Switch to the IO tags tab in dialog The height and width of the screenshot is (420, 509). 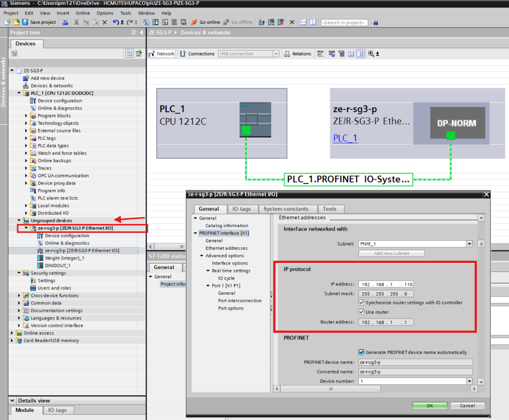pos(241,209)
